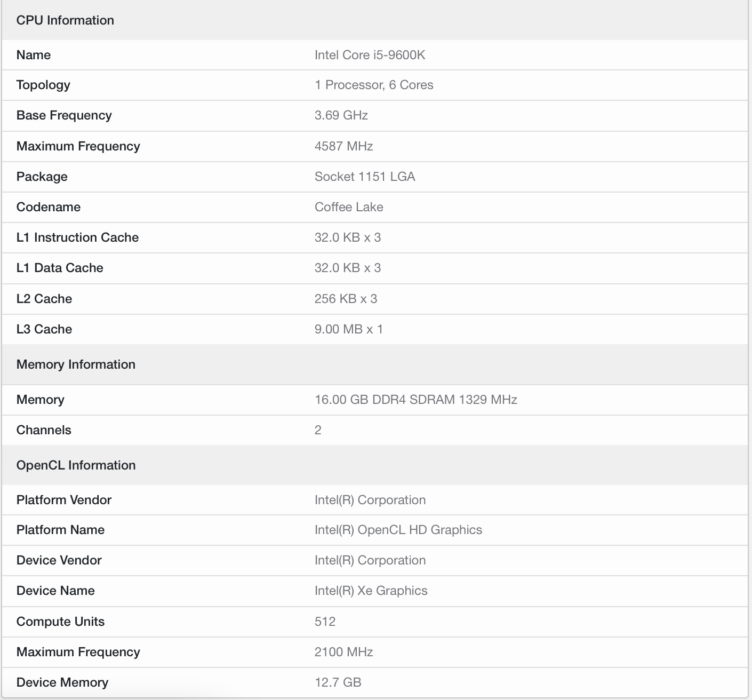Select '16.00 GB DDR4 SDRAM 1329 MHz' value
This screenshot has width=752, height=700.
tap(416, 400)
